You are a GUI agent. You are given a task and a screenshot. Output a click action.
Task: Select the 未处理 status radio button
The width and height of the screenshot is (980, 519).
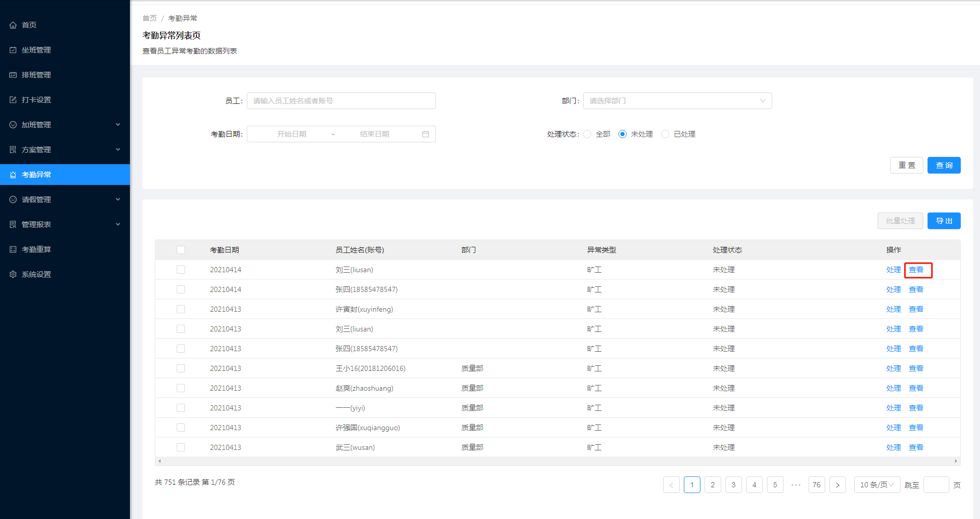[623, 134]
